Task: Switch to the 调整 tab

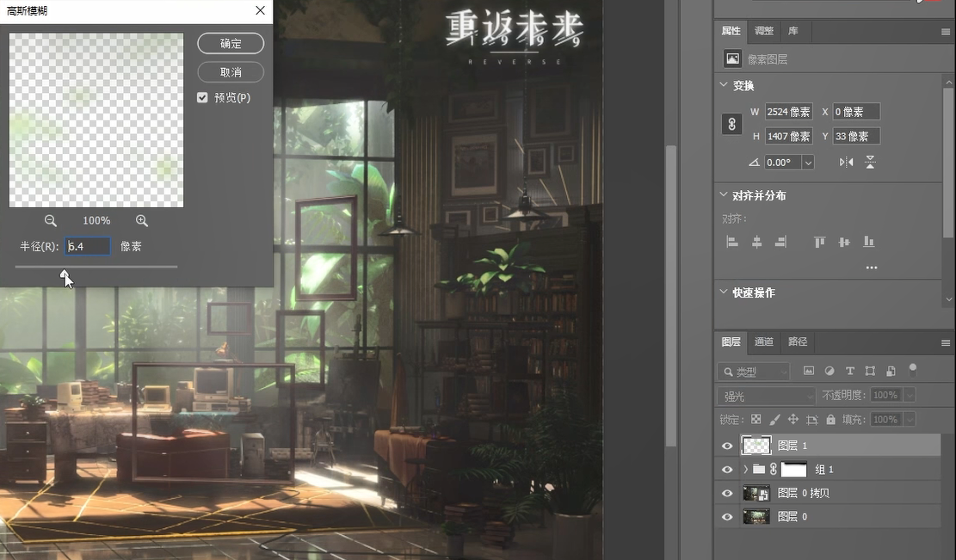Action: point(763,31)
